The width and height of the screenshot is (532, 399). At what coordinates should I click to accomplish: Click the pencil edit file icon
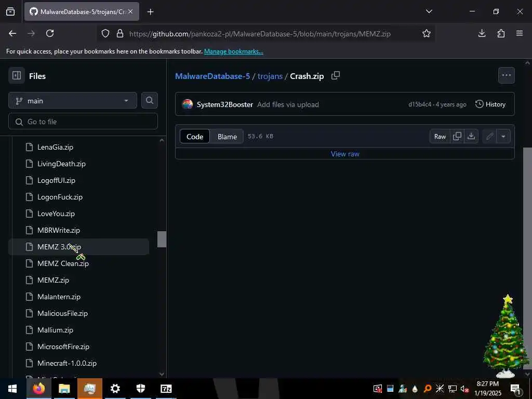pos(489,137)
